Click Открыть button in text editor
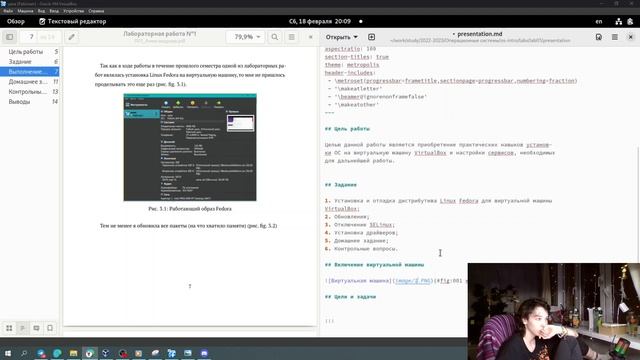Screen dimensions: 640x360 tap(338, 37)
